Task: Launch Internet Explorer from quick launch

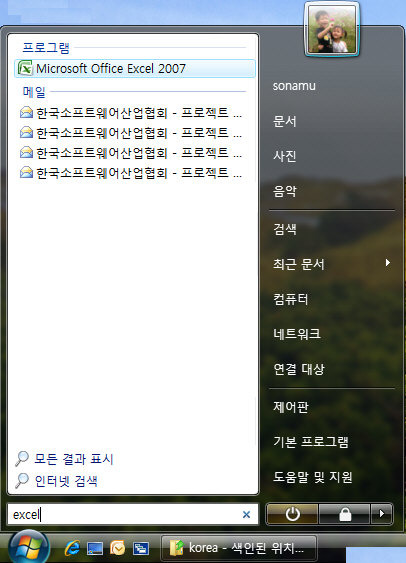Action: point(72,548)
